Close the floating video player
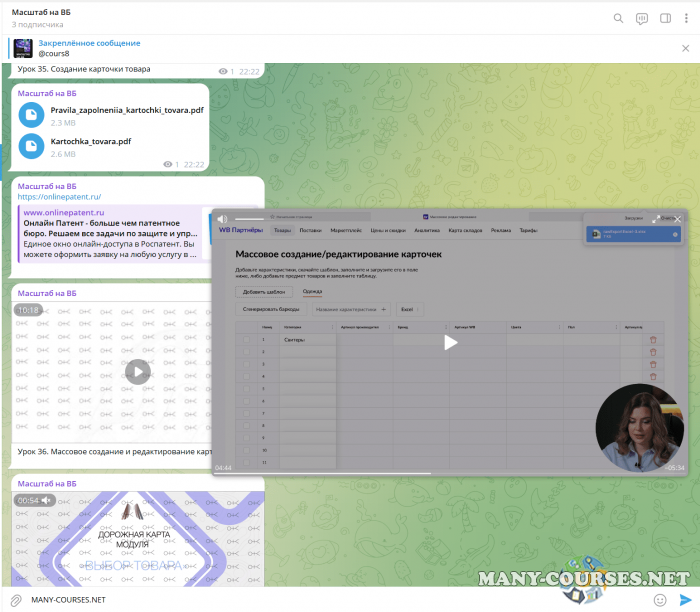The width and height of the screenshot is (700, 612). (x=677, y=219)
